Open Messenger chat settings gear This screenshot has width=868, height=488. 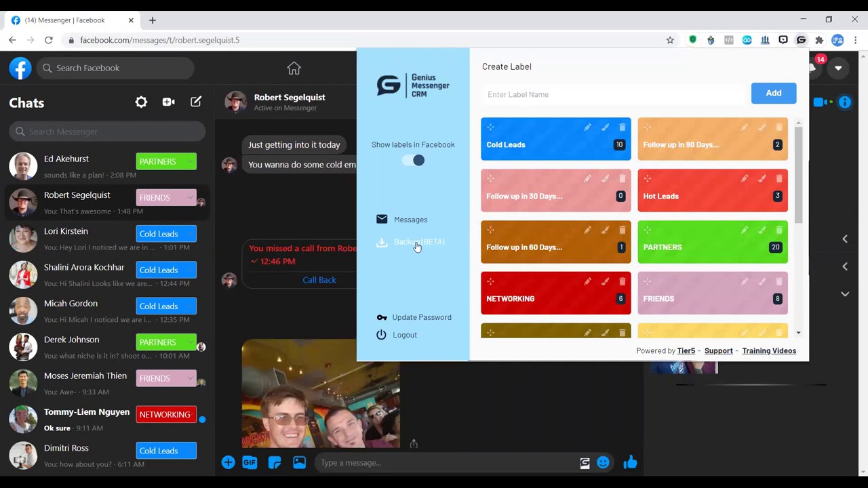141,102
